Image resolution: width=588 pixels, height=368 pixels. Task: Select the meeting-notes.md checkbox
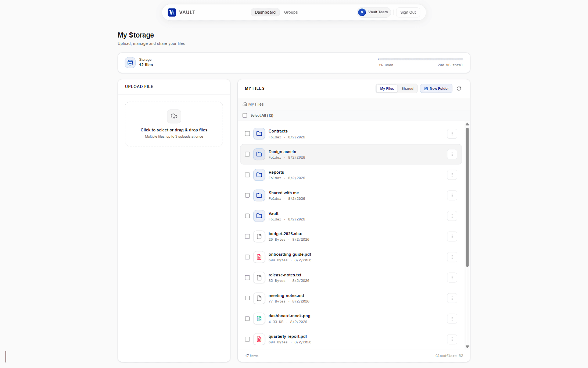click(x=247, y=298)
